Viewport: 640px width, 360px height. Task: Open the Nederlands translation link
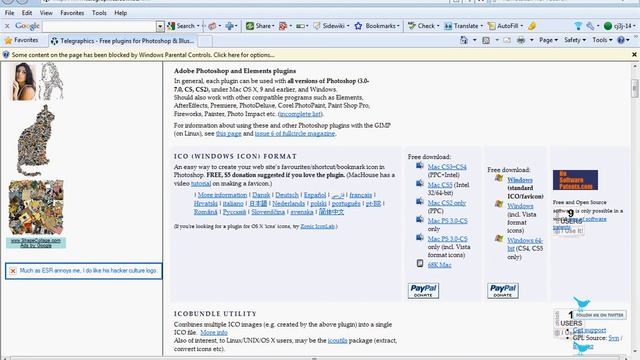pyautogui.click(x=289, y=204)
